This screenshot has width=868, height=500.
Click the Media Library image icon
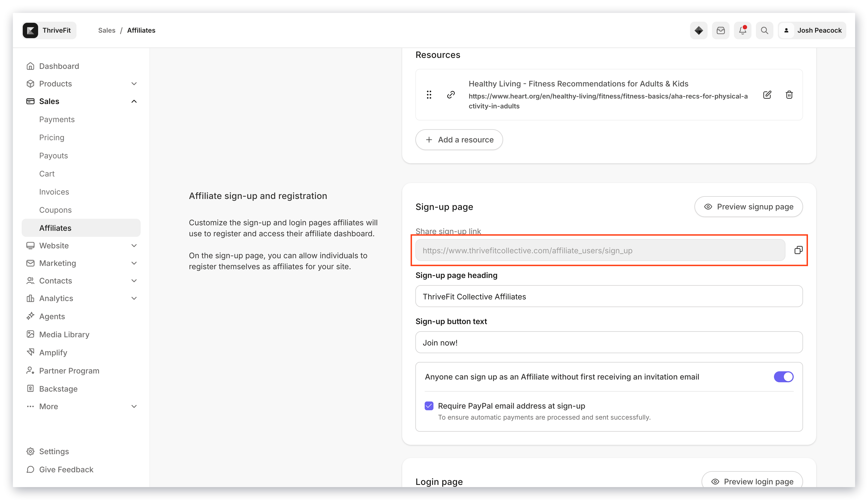[x=30, y=334]
